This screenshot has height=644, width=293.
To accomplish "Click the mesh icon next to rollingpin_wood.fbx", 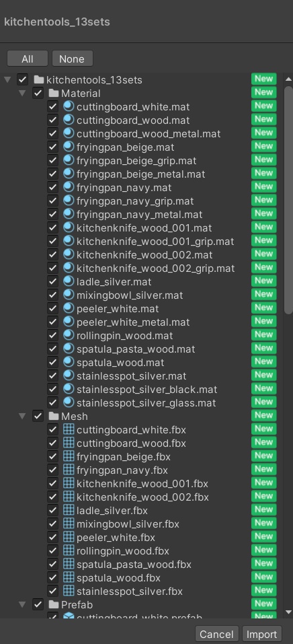I will pos(69,550).
